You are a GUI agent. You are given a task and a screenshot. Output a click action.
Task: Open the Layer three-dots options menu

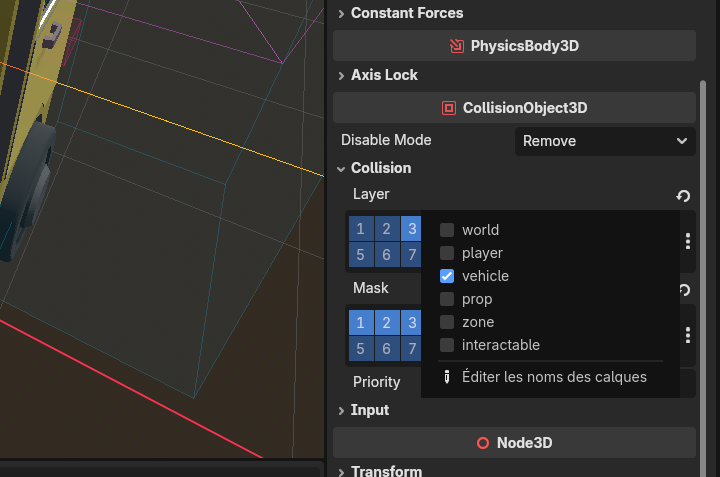pyautogui.click(x=687, y=241)
